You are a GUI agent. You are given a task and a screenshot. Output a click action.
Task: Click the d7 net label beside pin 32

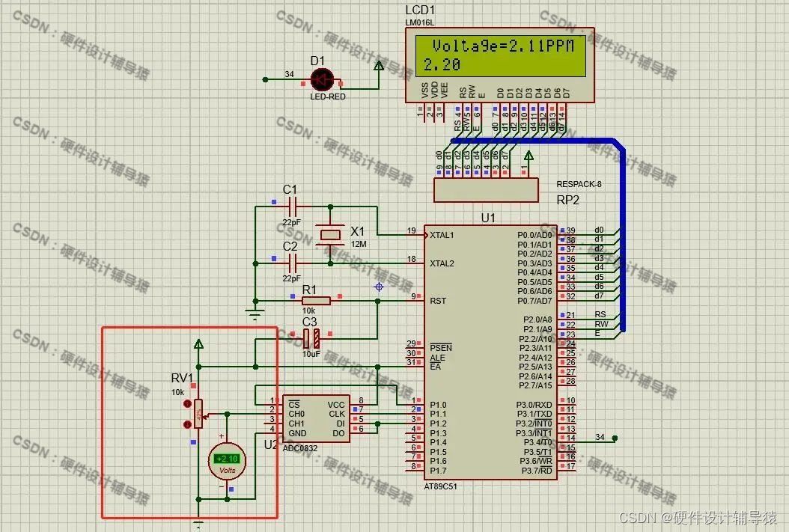[599, 296]
